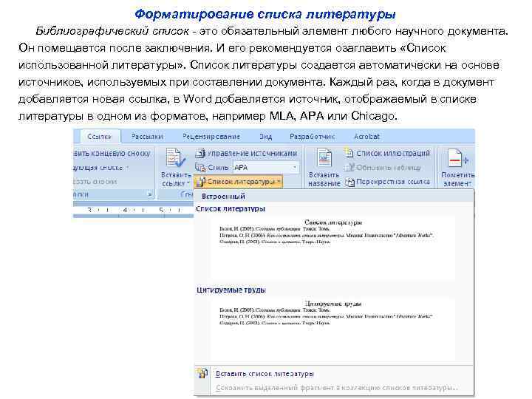This screenshot has width=532, height=399.
Task: Open the Рецензирование tab
Action: tap(211, 137)
